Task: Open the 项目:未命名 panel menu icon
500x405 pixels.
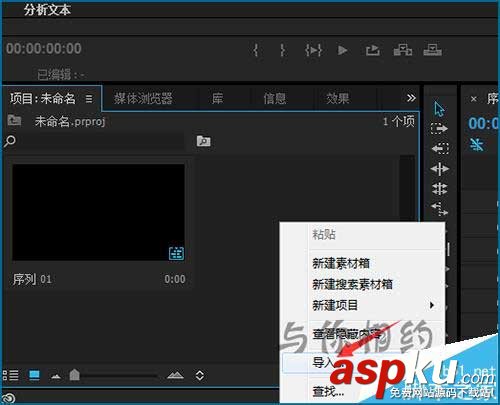Action: coord(89,99)
